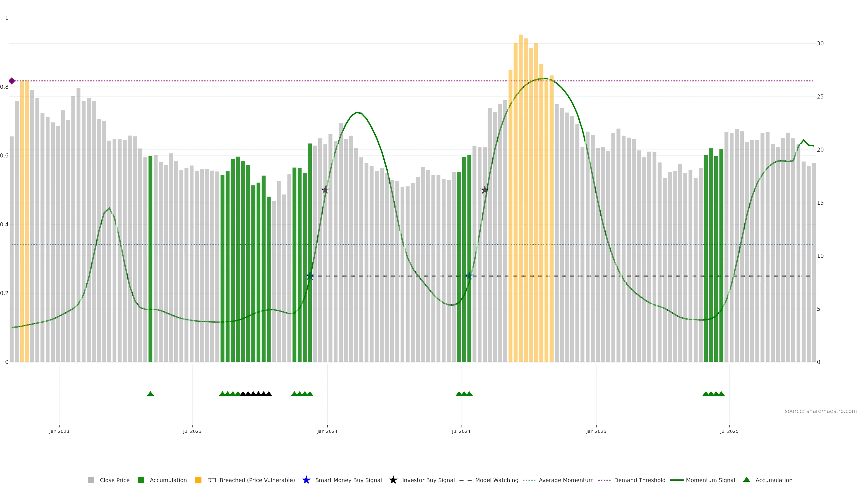Click the lone green accumulation triangle before Jul 2023
868x488 pixels.
point(150,394)
